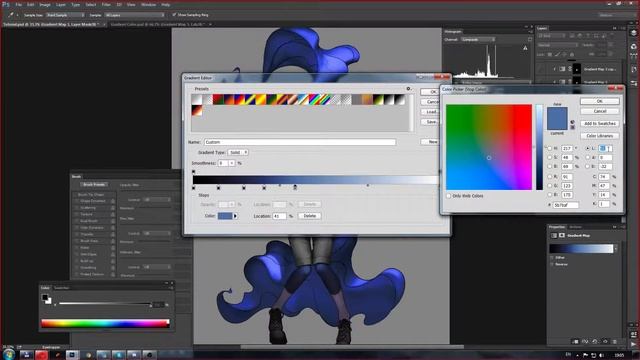The width and height of the screenshot is (640, 360).
Task: Toggle the Dither checkbox
Action: pyautogui.click(x=552, y=258)
